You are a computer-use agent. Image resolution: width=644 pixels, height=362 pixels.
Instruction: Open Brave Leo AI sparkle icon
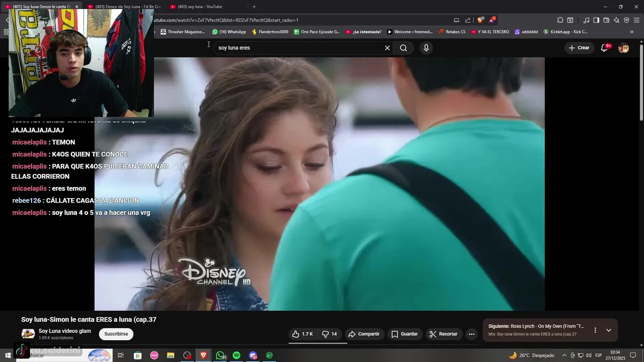click(616, 20)
